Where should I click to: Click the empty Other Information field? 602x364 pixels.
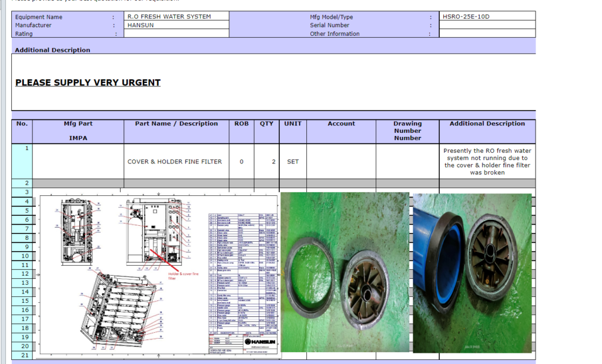tap(487, 34)
